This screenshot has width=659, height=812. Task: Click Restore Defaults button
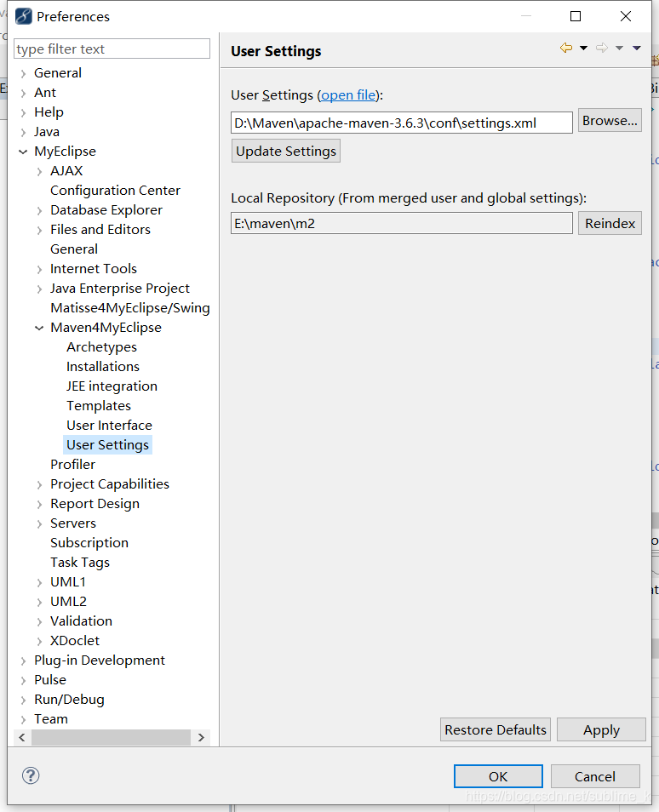click(x=496, y=729)
